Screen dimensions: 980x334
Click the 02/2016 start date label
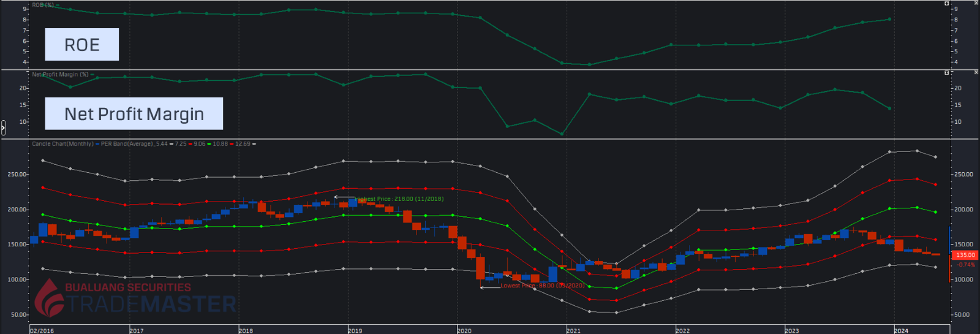click(x=42, y=330)
